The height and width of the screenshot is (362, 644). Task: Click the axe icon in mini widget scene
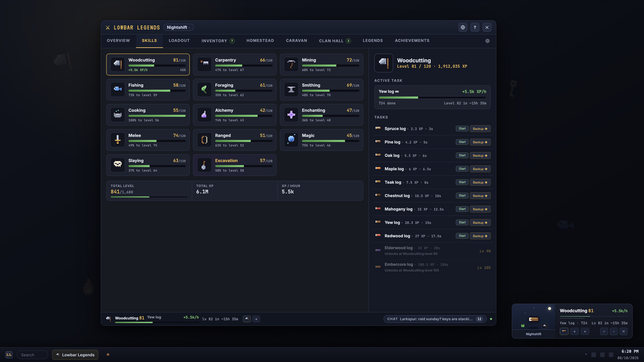(545, 326)
